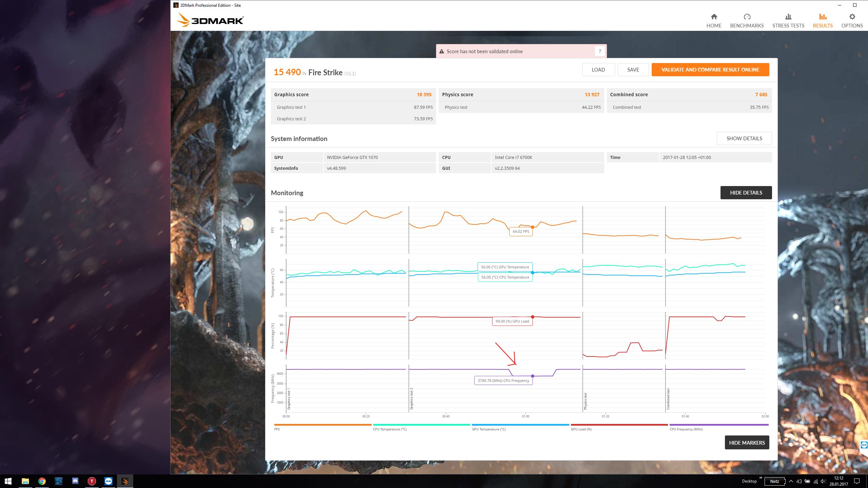Select the Graphics test 1 row

pos(353,107)
